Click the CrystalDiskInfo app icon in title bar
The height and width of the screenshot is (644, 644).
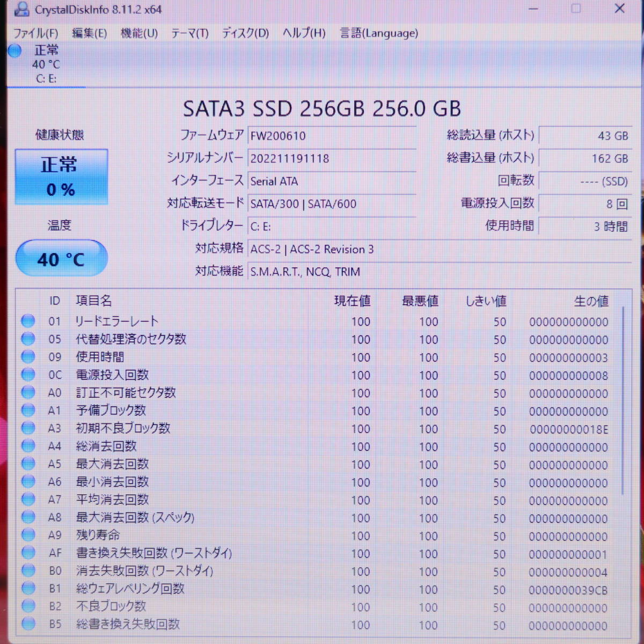[x=21, y=10]
